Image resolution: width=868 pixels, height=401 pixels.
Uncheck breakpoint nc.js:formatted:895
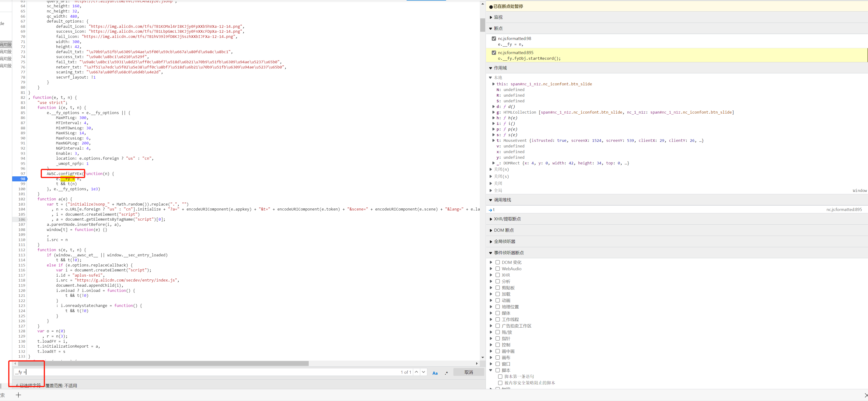[494, 53]
